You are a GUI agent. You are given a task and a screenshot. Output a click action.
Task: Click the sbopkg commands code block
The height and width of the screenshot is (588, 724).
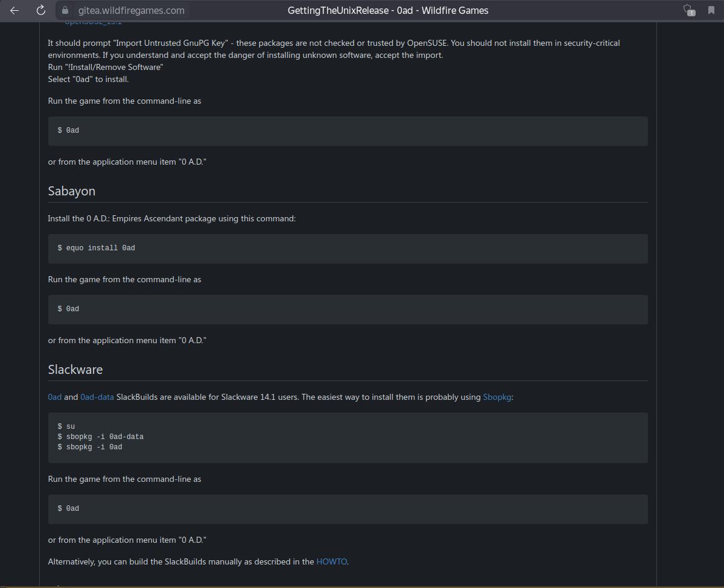tap(348, 437)
